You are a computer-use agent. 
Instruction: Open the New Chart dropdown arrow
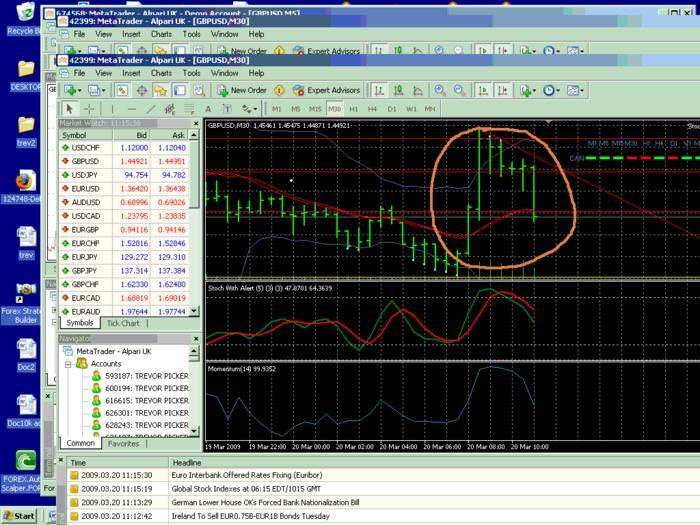coord(79,91)
